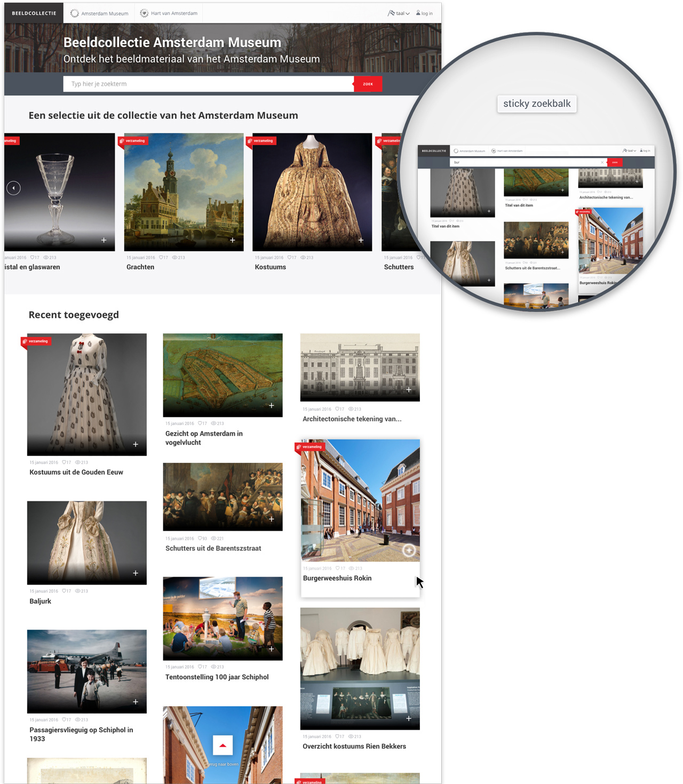Open the Passagiersvliegtuig op Schiphol in 1933 title
Screen dimensions: 683x784
click(x=81, y=735)
